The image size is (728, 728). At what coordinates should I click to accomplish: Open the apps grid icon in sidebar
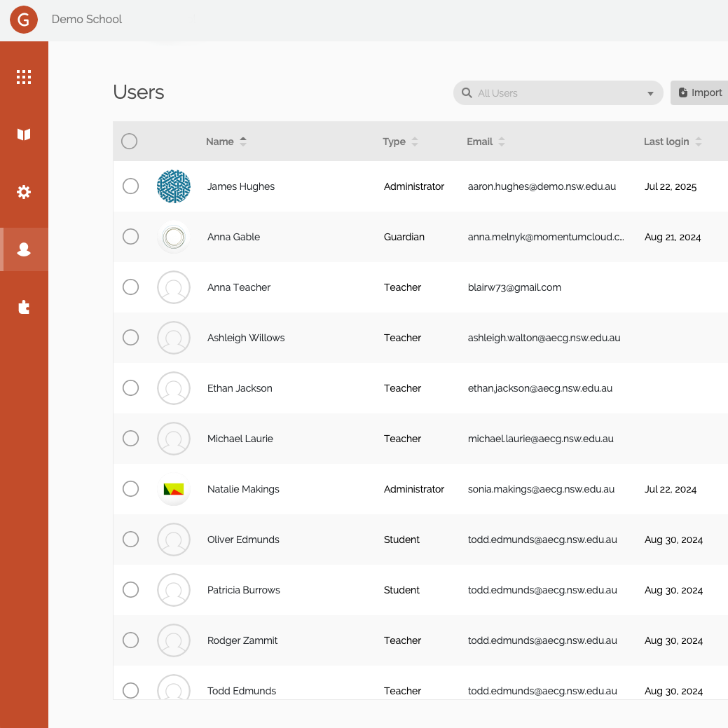pyautogui.click(x=24, y=77)
